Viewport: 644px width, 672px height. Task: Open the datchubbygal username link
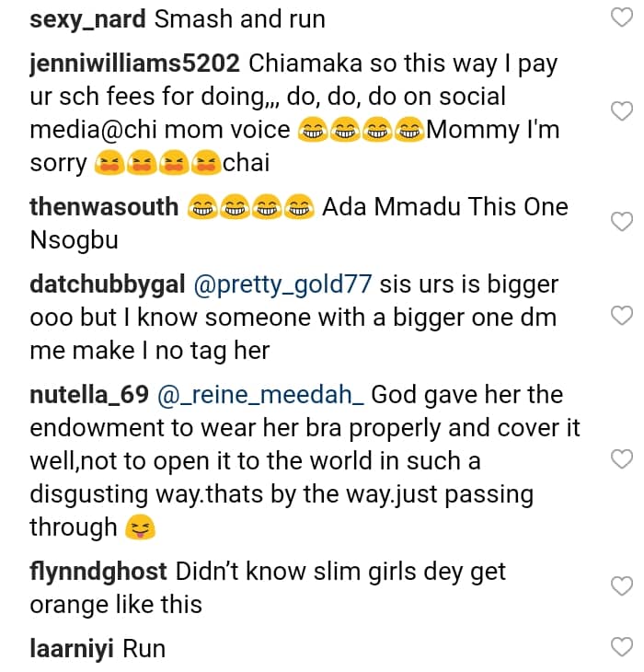coord(108,284)
